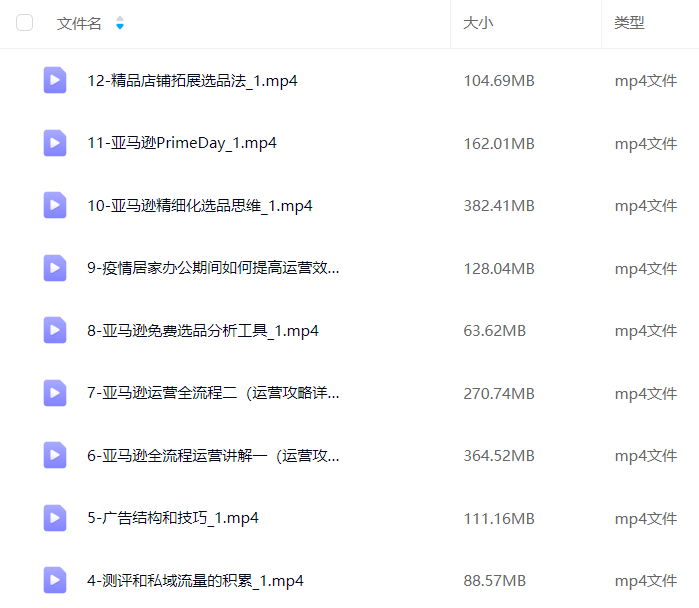The height and width of the screenshot is (608, 699).
Task: Click the video icon for 12-精品店铺拓展选品法_1.mp4
Action: (55, 80)
